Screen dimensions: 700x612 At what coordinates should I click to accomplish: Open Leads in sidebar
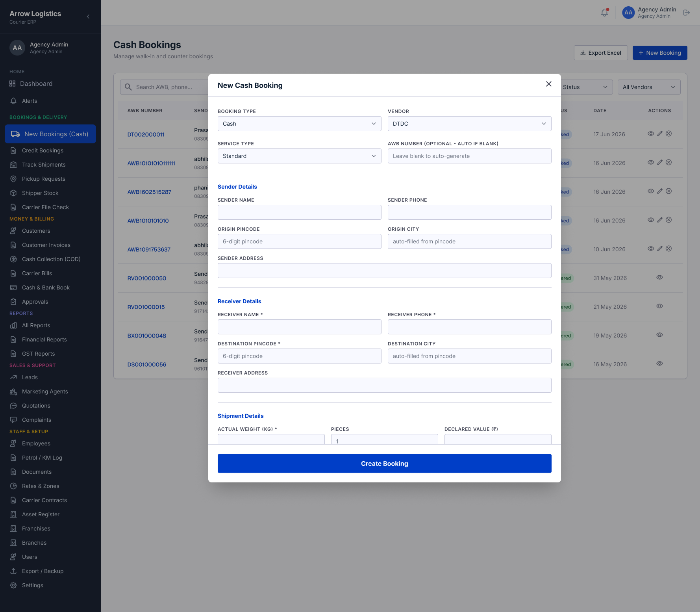[x=50, y=377]
